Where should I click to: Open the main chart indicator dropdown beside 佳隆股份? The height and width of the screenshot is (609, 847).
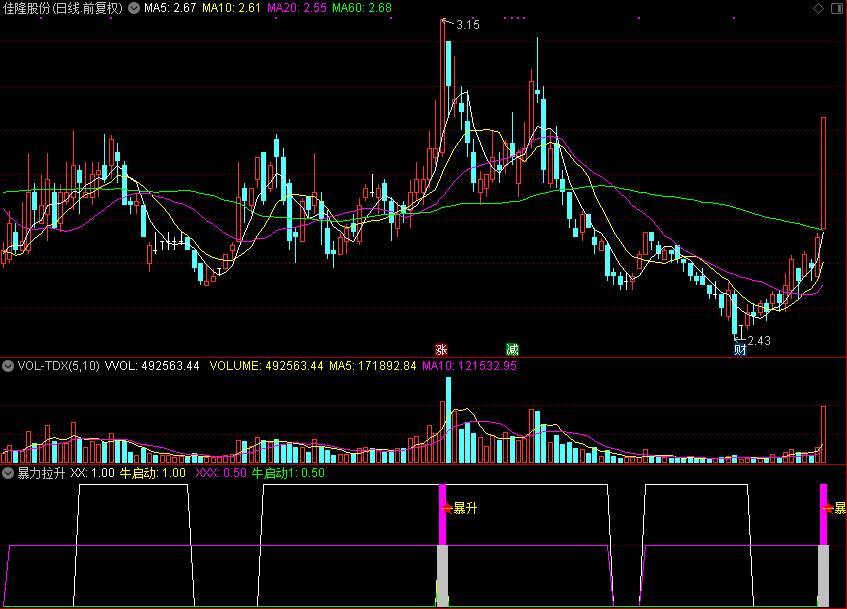click(x=133, y=8)
